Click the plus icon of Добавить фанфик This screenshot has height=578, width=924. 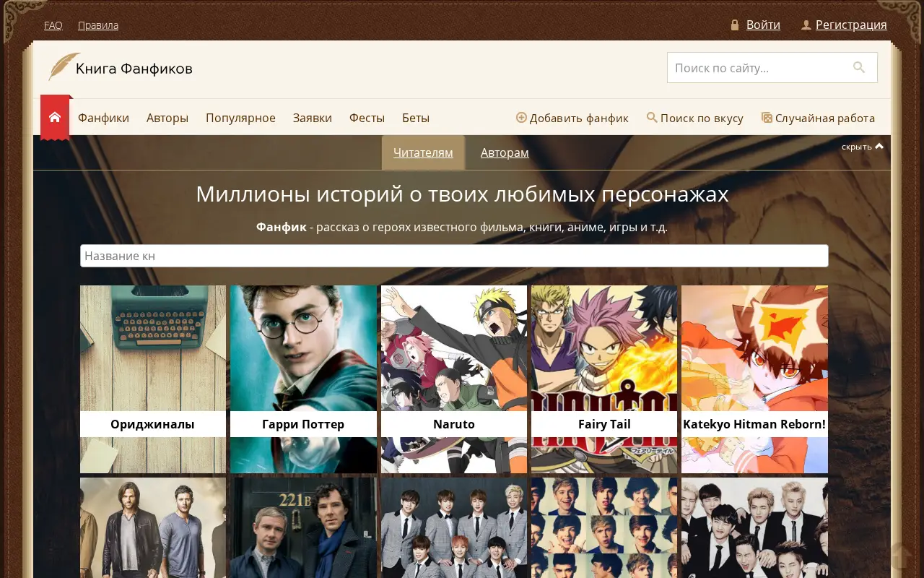point(521,117)
